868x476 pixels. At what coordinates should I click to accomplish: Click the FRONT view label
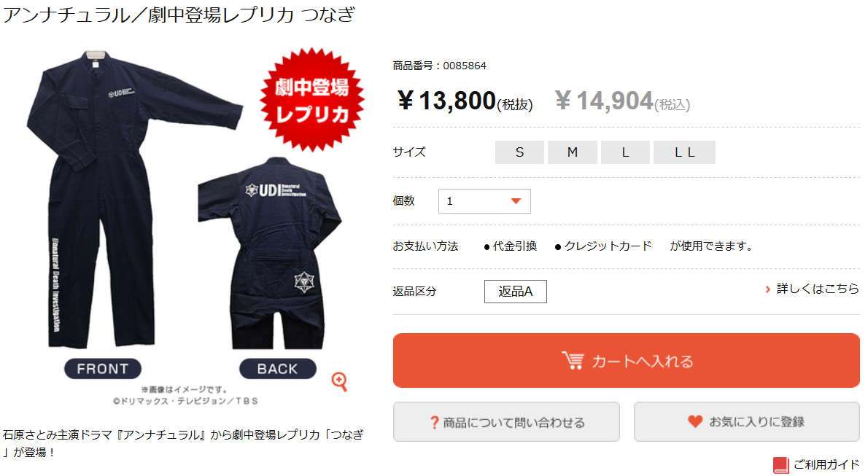tap(103, 369)
